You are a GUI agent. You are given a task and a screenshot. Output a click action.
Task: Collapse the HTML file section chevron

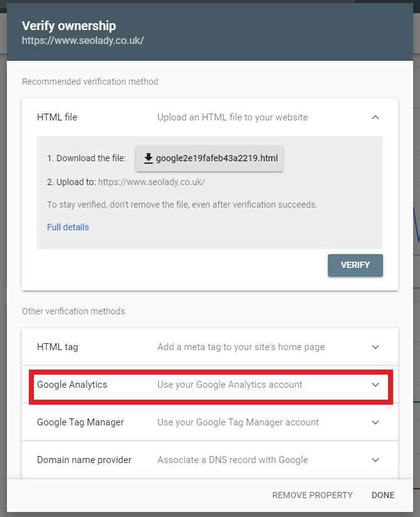click(375, 117)
